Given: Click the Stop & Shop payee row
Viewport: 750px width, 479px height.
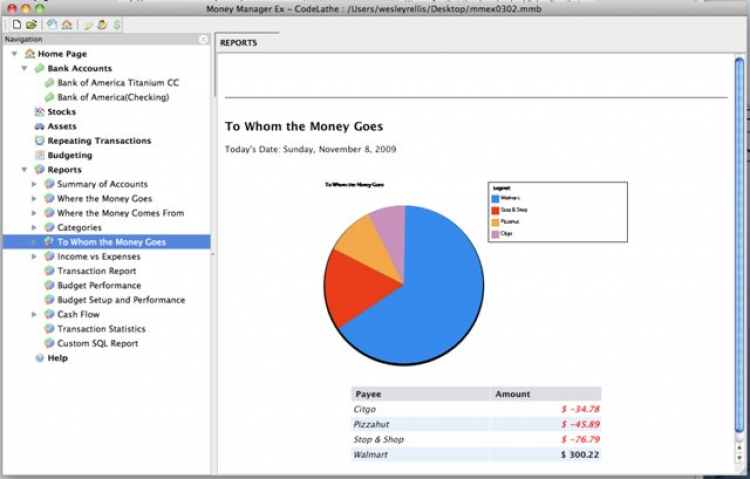Looking at the screenshot, I should point(476,439).
